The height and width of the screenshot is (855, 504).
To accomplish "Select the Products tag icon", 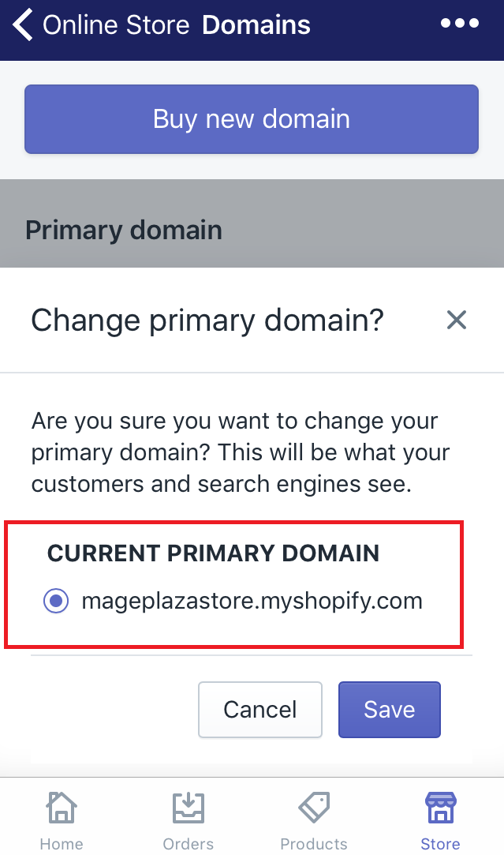I will point(314,808).
